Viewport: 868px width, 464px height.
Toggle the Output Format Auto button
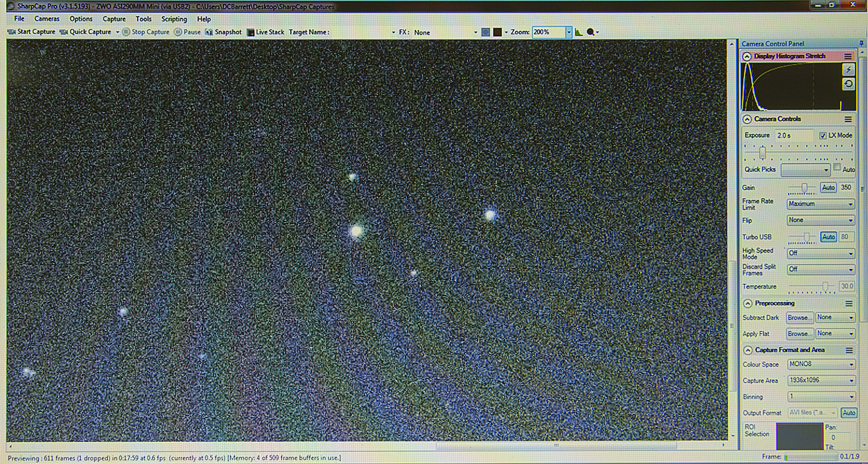coord(848,413)
